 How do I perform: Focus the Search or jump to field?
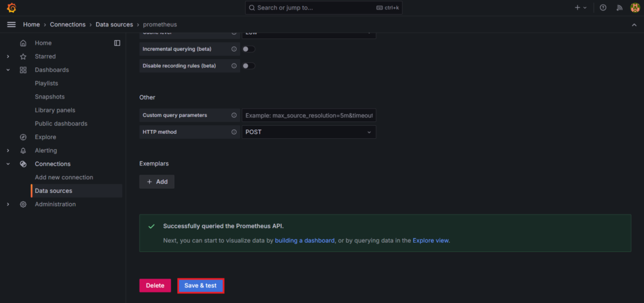pos(324,8)
